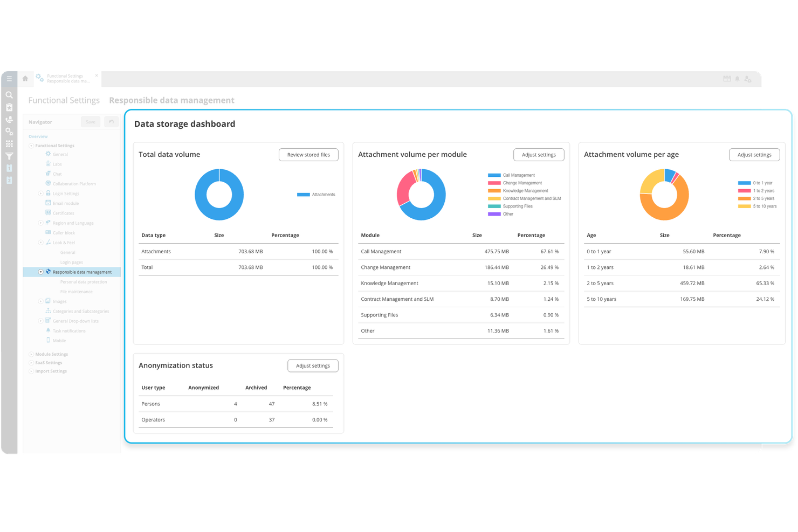Open the phone operator icon in sidebar
The image size is (798, 532).
tap(9, 120)
